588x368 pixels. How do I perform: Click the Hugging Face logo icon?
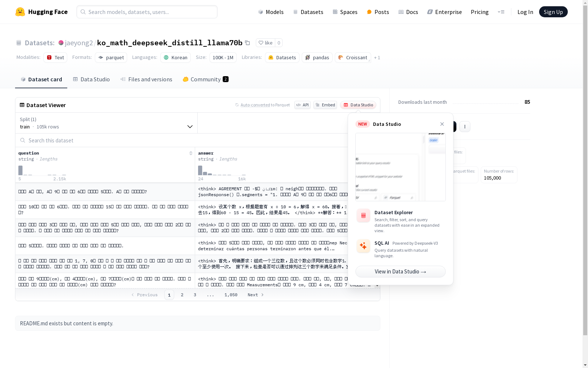(20, 12)
